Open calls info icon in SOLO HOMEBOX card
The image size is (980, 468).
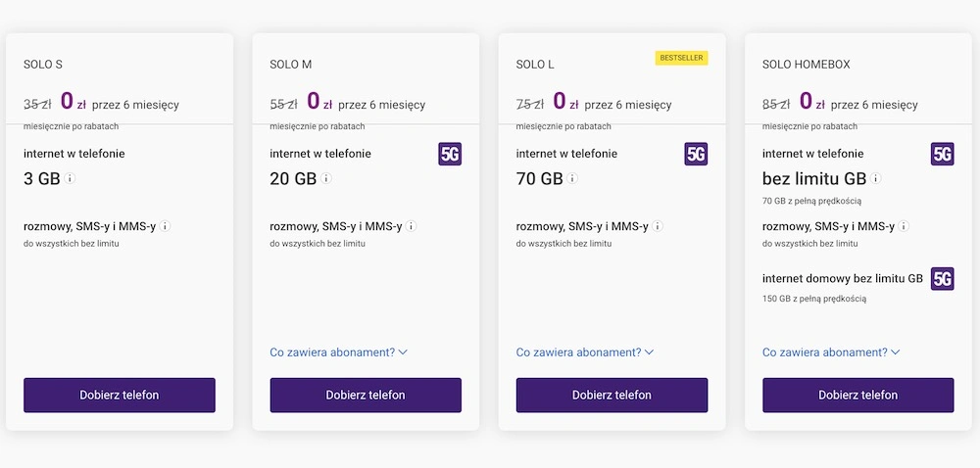pos(904,226)
